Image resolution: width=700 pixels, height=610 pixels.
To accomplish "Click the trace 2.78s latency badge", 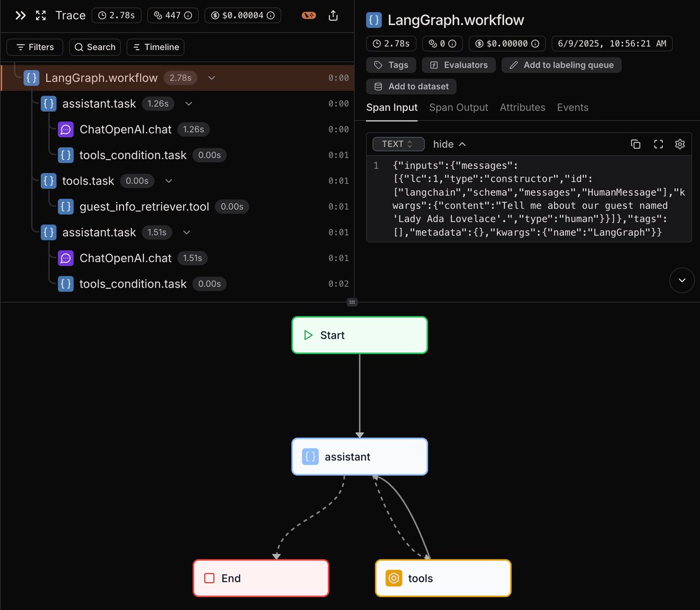I will pos(116,15).
